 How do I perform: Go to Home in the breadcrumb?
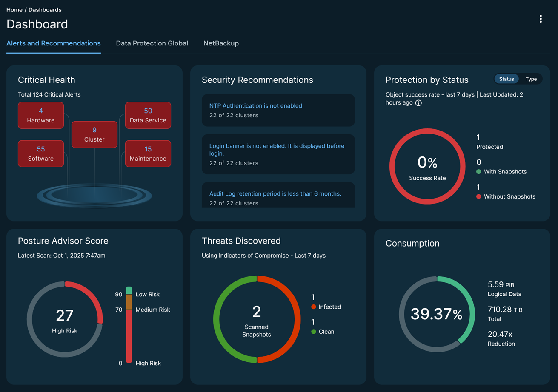pyautogui.click(x=14, y=10)
